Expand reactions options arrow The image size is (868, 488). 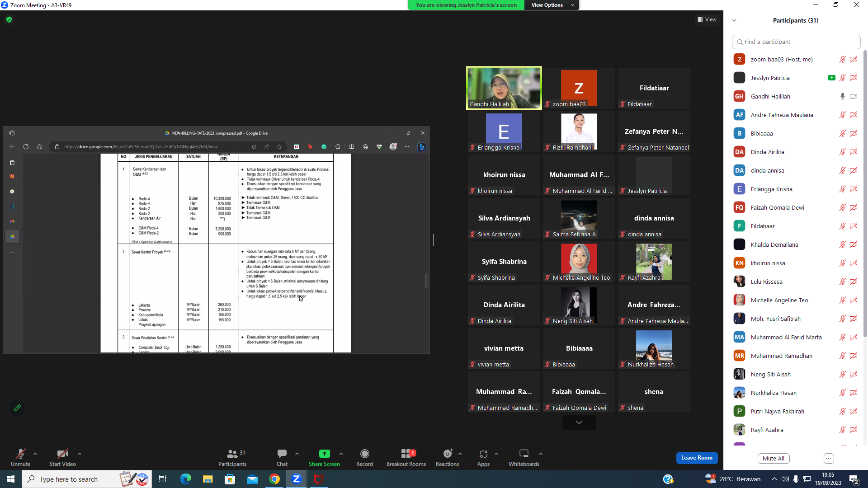(460, 454)
